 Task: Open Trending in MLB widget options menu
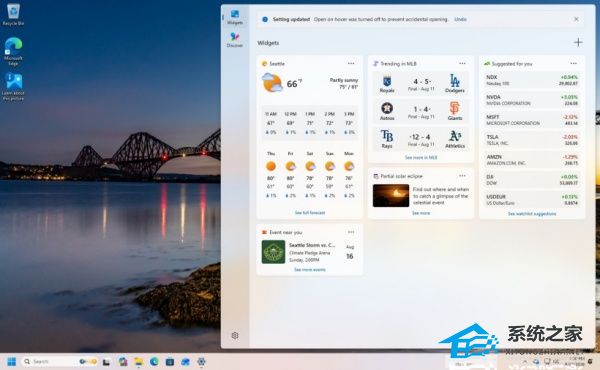(x=462, y=64)
